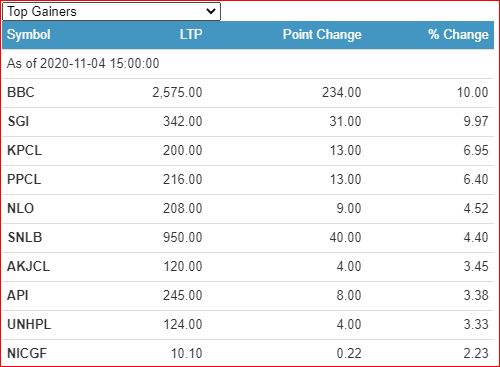Open the BBC stock symbol
Image resolution: width=500 pixels, height=367 pixels.
(x=21, y=92)
